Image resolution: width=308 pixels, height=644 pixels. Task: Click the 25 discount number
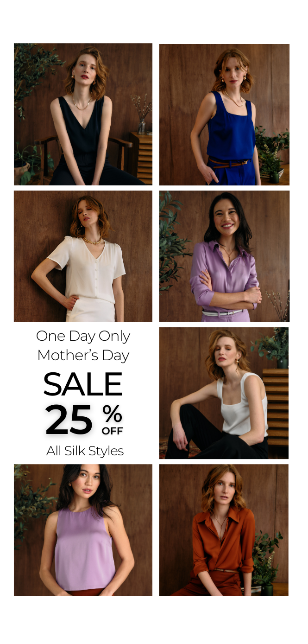(69, 420)
